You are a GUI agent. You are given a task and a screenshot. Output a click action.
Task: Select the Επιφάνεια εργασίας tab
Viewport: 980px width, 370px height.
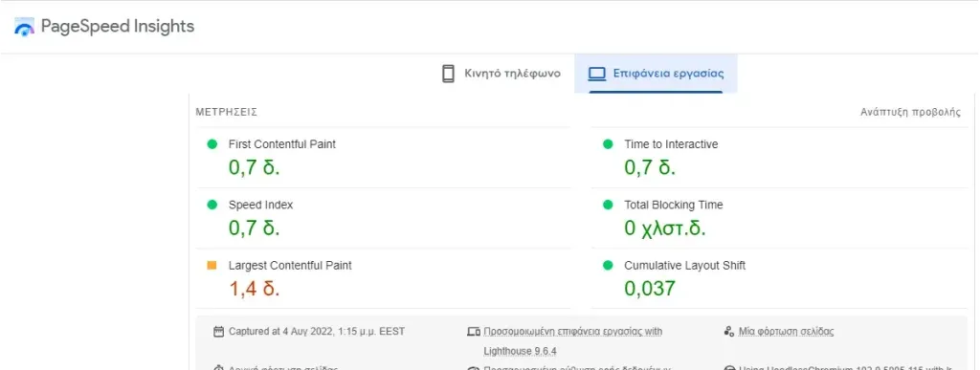pyautogui.click(x=656, y=74)
